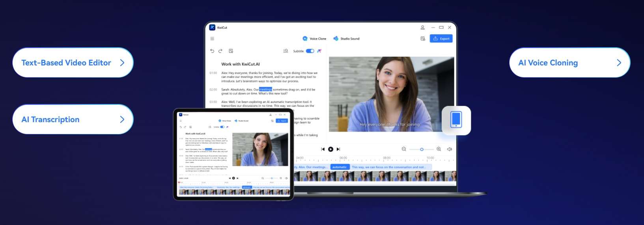Click the Export button on the tablet
The image size is (644, 225).
pos(282,121)
